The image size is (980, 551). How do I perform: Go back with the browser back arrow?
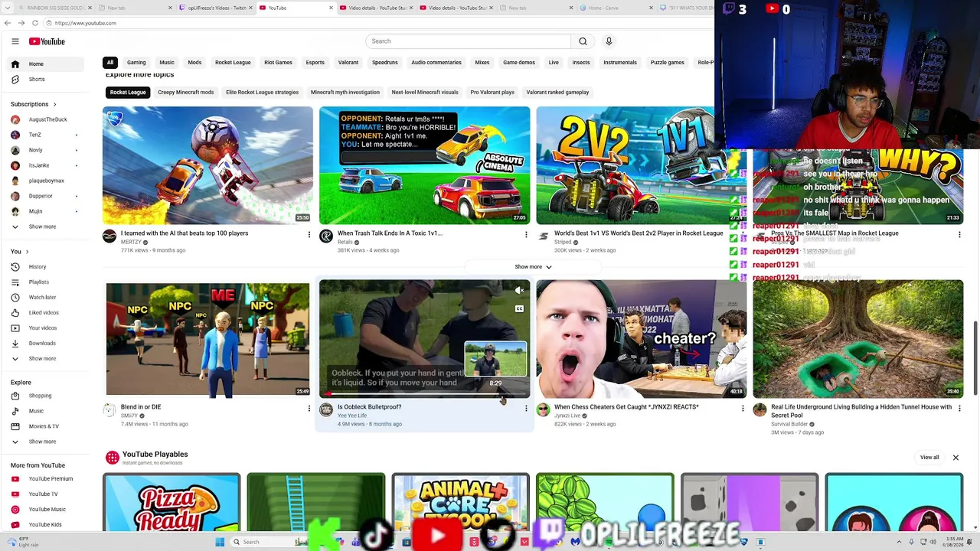(x=8, y=23)
